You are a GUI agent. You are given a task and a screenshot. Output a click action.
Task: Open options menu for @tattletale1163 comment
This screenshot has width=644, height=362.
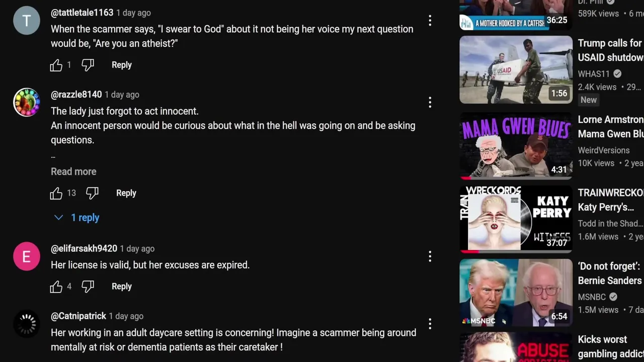(430, 21)
